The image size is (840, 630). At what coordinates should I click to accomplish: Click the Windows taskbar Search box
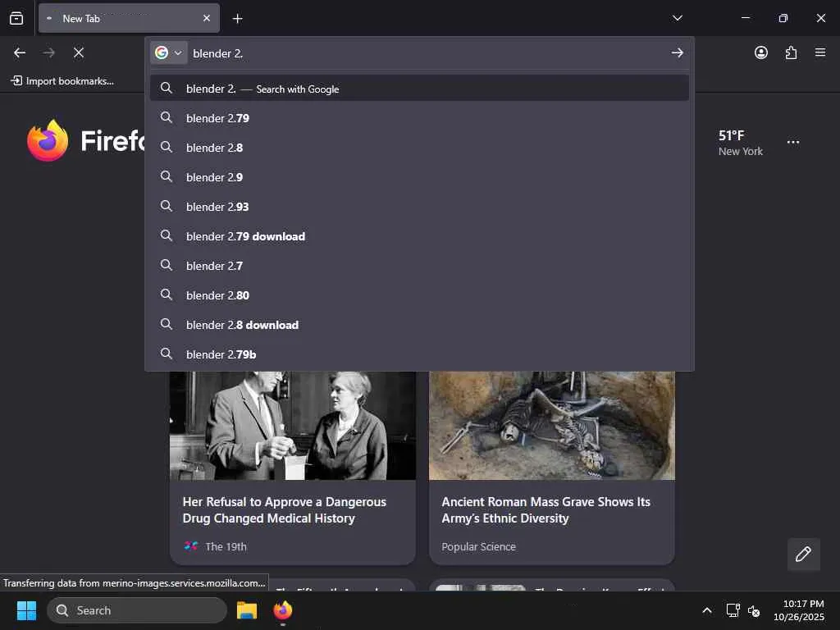pos(137,610)
